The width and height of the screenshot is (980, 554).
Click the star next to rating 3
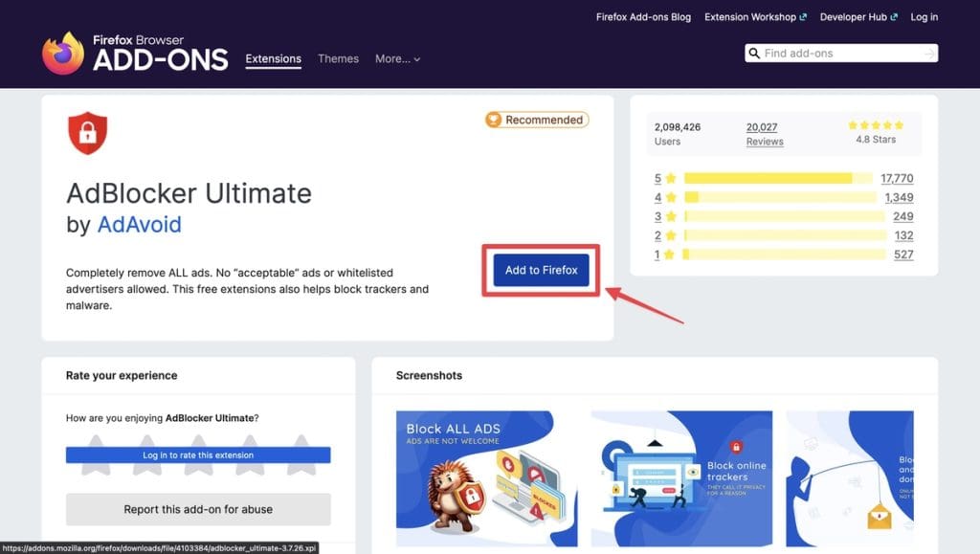671,216
